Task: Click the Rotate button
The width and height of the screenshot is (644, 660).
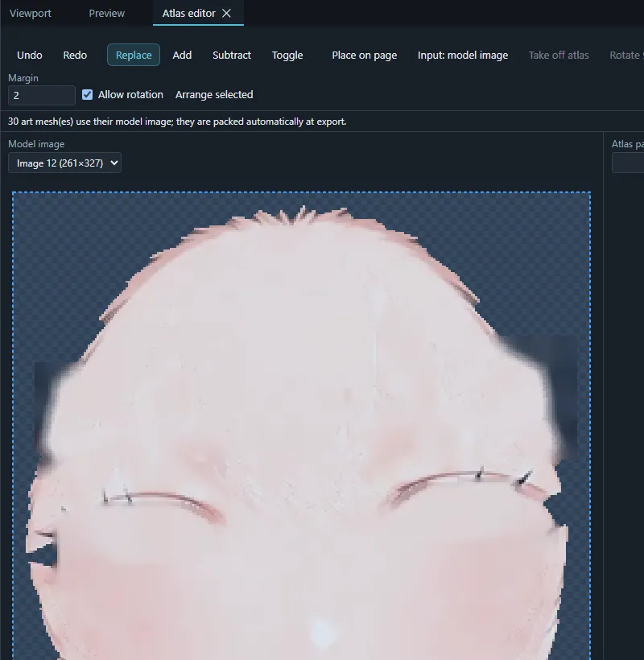Action: tap(626, 56)
